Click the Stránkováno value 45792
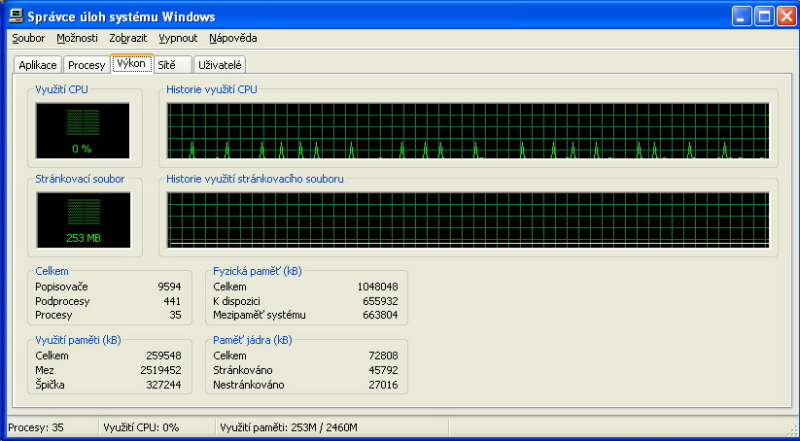 tap(384, 370)
